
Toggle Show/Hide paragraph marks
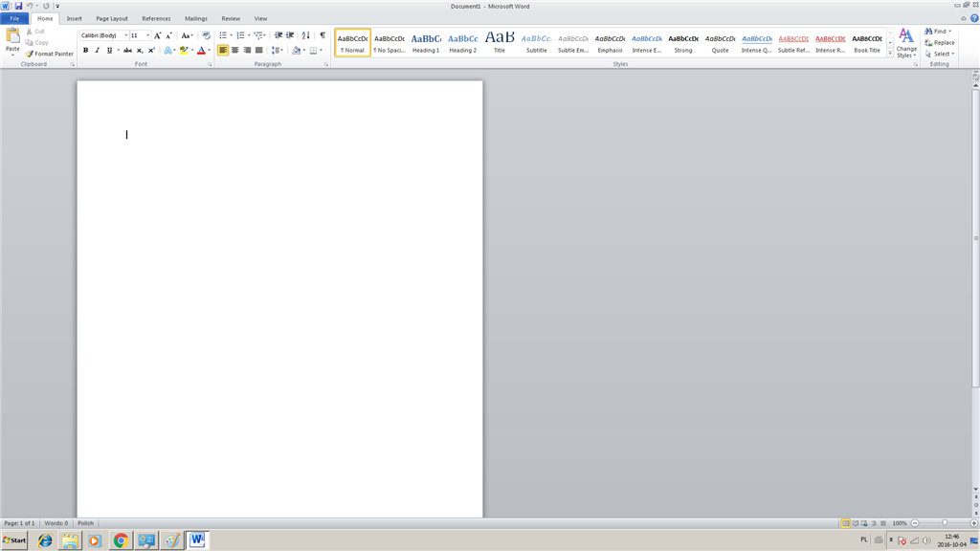[x=323, y=35]
